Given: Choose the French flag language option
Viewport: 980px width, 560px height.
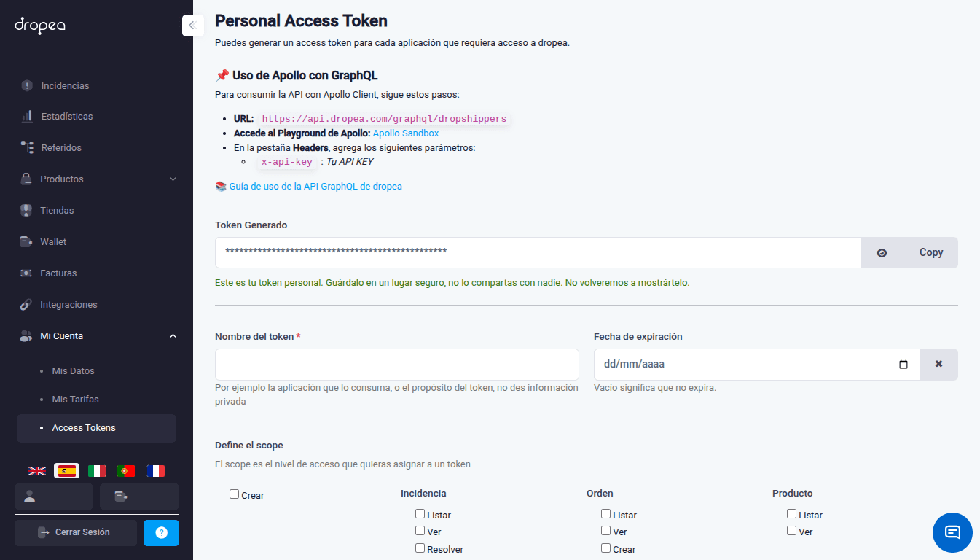Looking at the screenshot, I should (x=155, y=471).
